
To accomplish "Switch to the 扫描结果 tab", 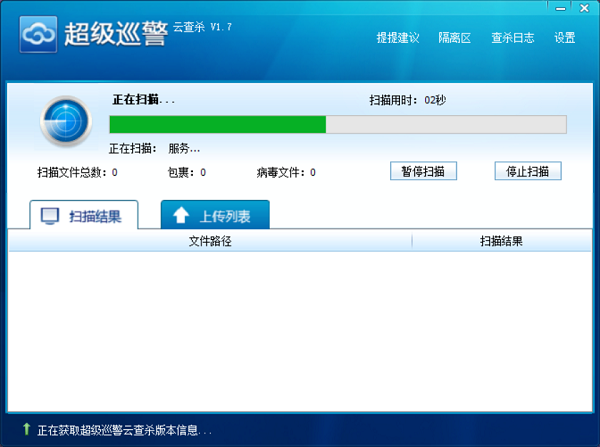I will pos(84,215).
